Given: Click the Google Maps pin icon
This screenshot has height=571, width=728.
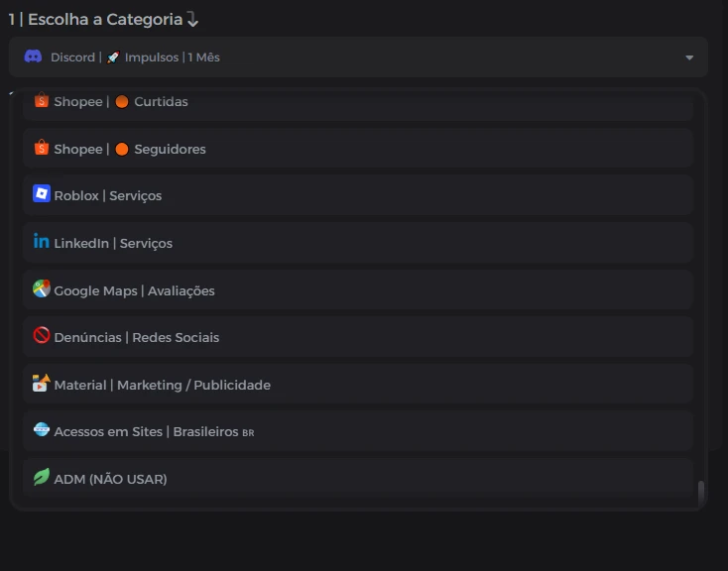Looking at the screenshot, I should pos(42,288).
